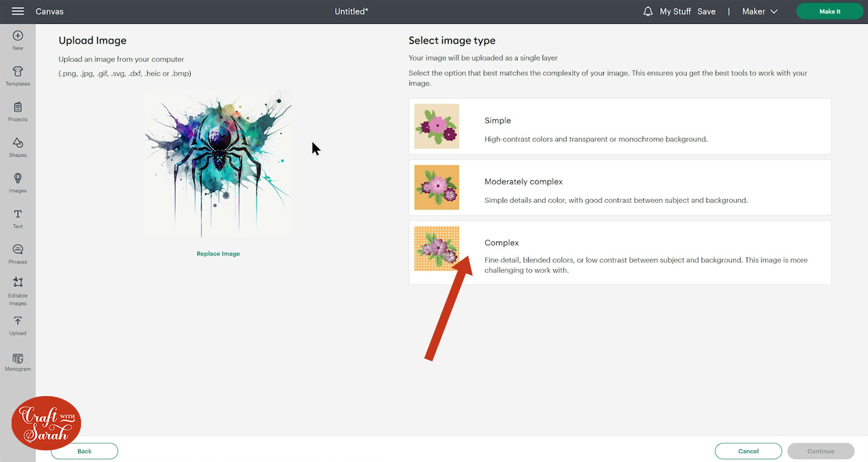Open the Images library
Screen dimensions: 868x462
click(x=18, y=183)
